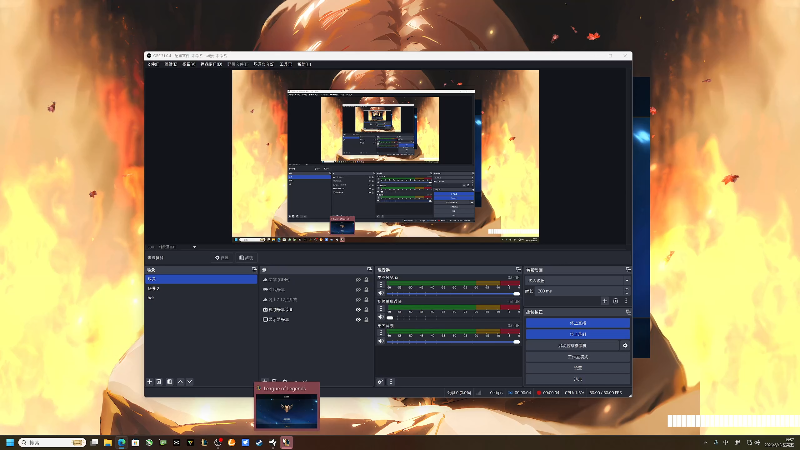Open options menu of second mixer channel
This screenshot has height=450, width=800.
pos(381,309)
